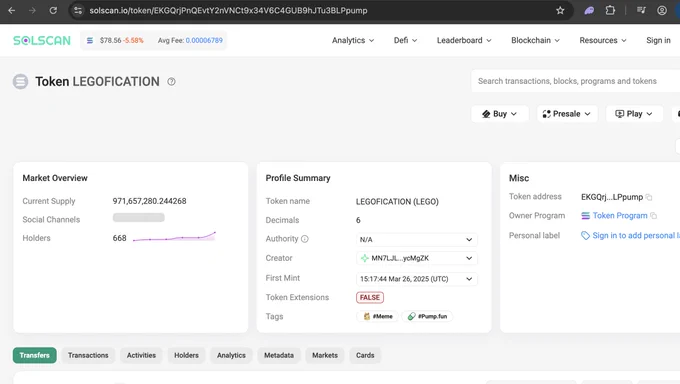The height and width of the screenshot is (384, 680).
Task: Switch to the Metadata tab
Action: click(279, 355)
